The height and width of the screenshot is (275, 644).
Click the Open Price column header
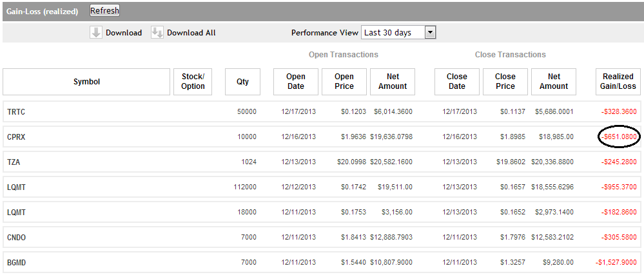pyautogui.click(x=344, y=82)
